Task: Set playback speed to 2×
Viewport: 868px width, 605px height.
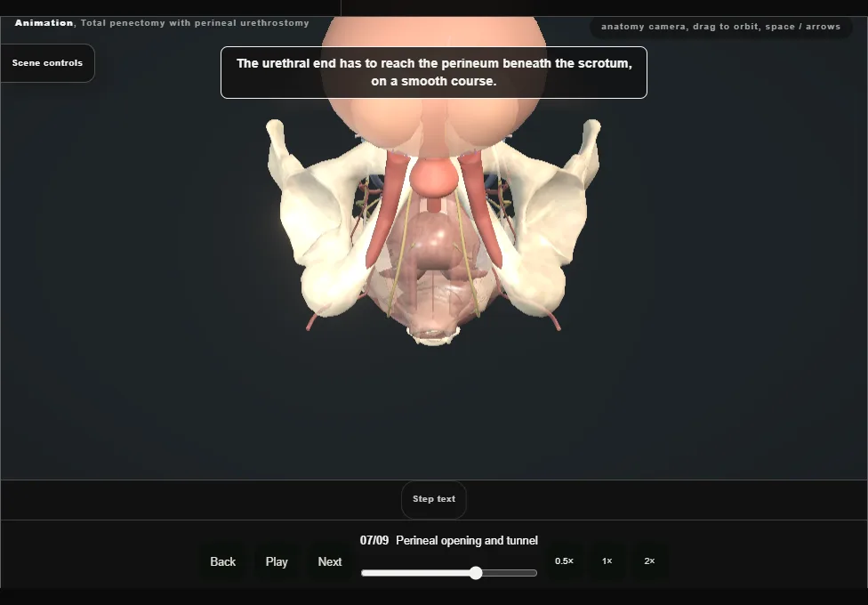Action: point(650,561)
